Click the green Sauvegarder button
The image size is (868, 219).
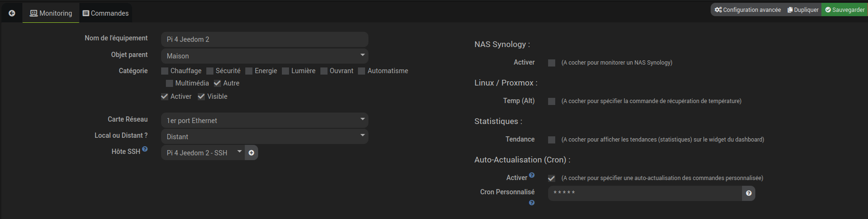[x=845, y=10]
